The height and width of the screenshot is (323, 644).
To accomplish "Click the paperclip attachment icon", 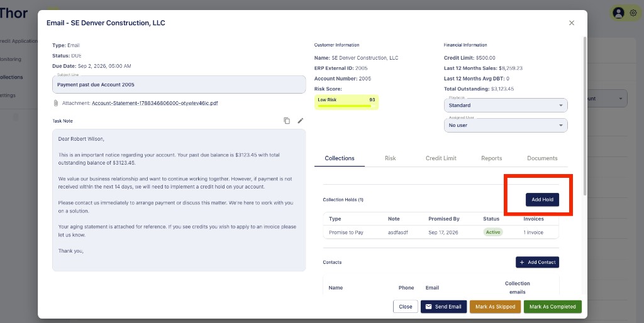I will pos(56,103).
